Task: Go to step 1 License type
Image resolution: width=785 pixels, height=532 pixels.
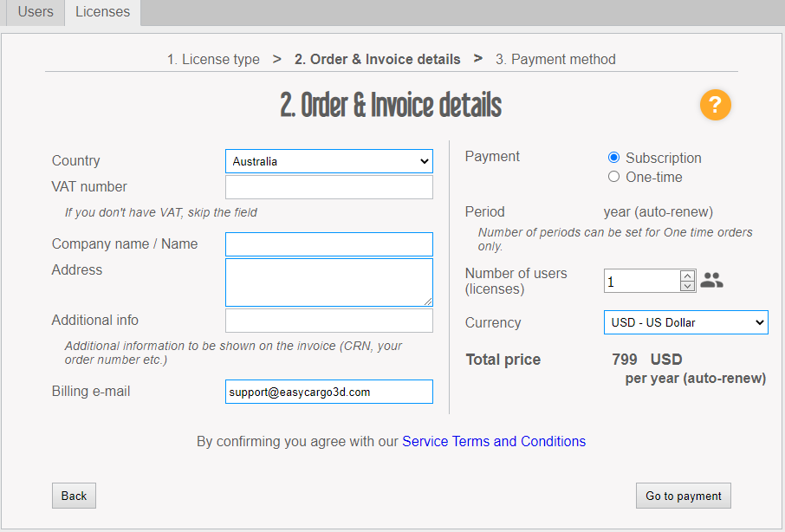Action: [x=213, y=60]
